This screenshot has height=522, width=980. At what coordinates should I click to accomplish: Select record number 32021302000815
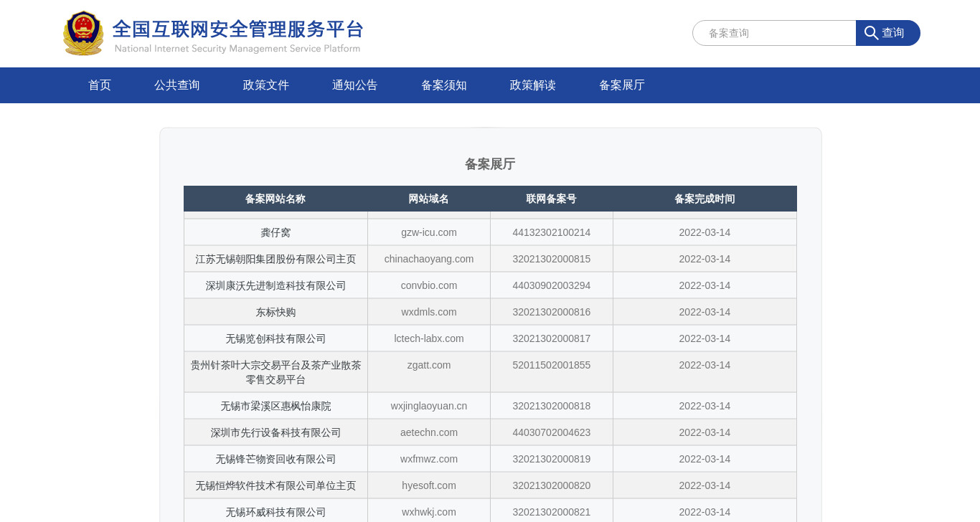(x=552, y=259)
